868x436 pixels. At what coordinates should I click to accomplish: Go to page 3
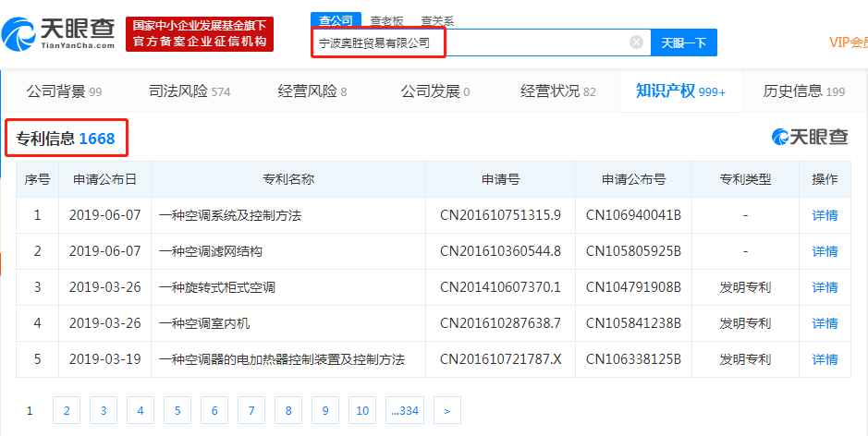tap(104, 410)
